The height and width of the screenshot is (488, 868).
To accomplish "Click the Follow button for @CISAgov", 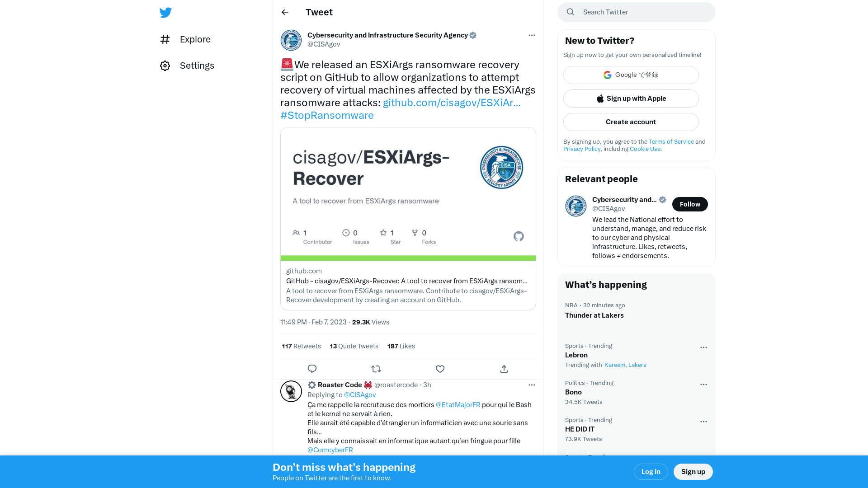I will coord(690,204).
